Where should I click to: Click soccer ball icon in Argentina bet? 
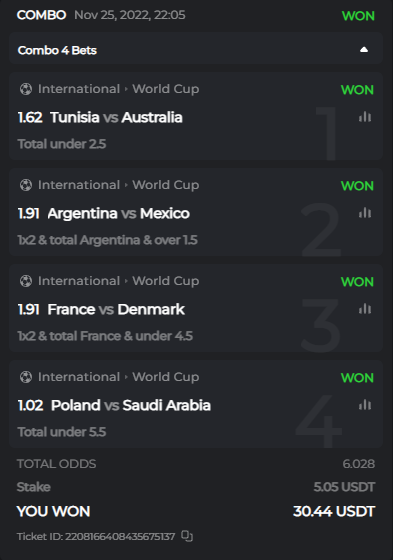coord(26,185)
